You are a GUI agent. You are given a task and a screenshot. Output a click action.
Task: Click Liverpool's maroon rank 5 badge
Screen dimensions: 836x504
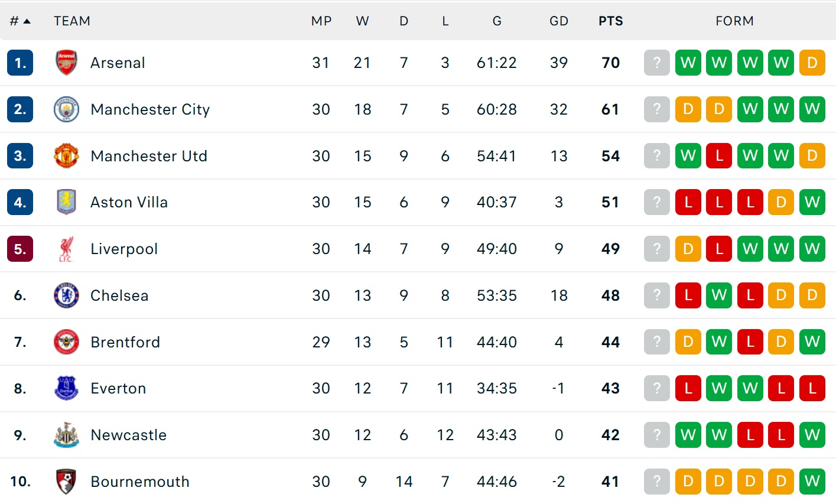[x=20, y=249]
